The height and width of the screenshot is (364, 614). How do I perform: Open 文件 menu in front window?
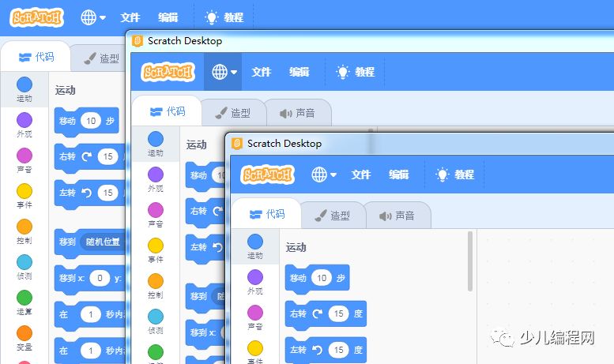360,174
